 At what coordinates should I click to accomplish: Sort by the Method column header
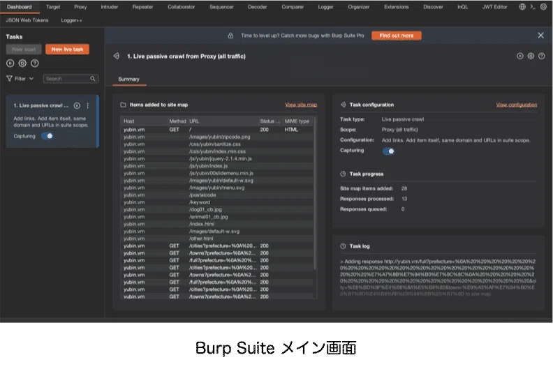click(x=177, y=121)
